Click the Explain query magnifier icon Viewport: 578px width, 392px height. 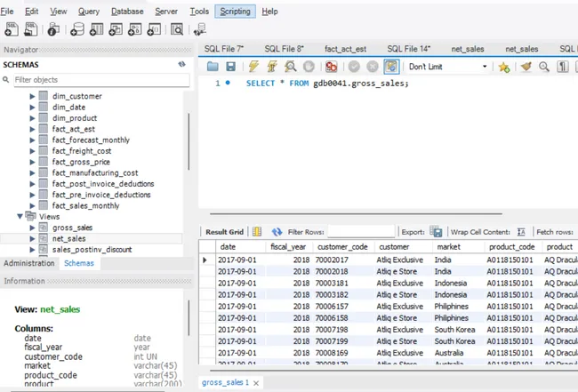tap(291, 67)
